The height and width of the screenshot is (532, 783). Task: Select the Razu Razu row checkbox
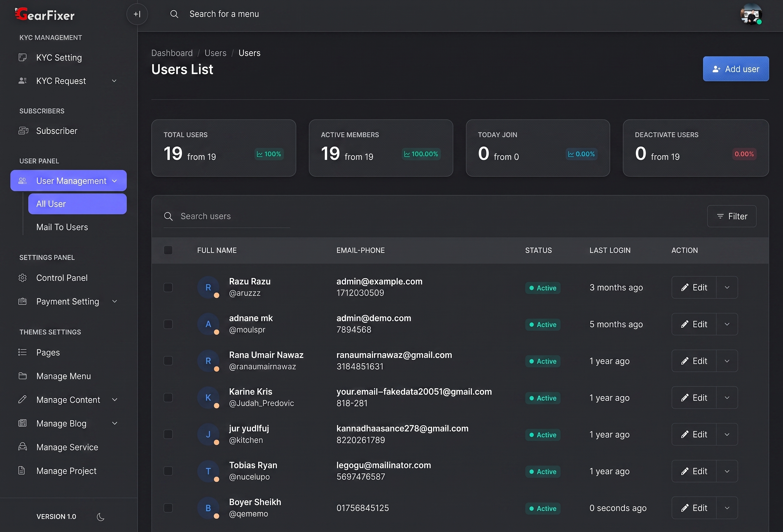(x=168, y=287)
